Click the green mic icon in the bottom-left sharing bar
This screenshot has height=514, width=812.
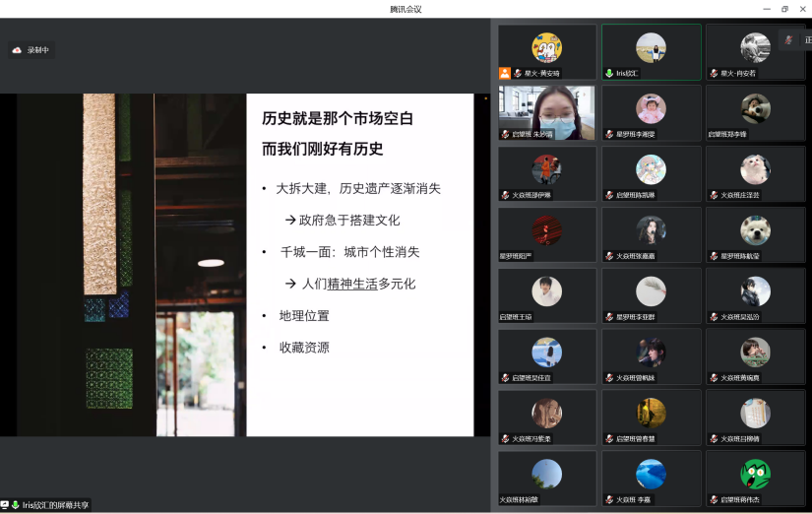tap(16, 505)
